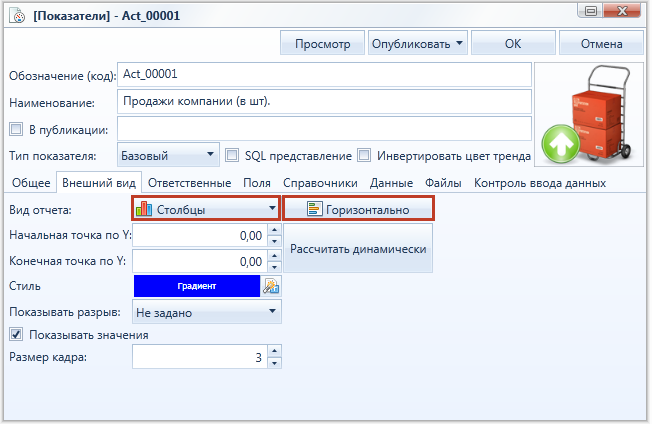652x424 pixels.
Task: Click the indicator cart image thumbnail
Action: [589, 115]
